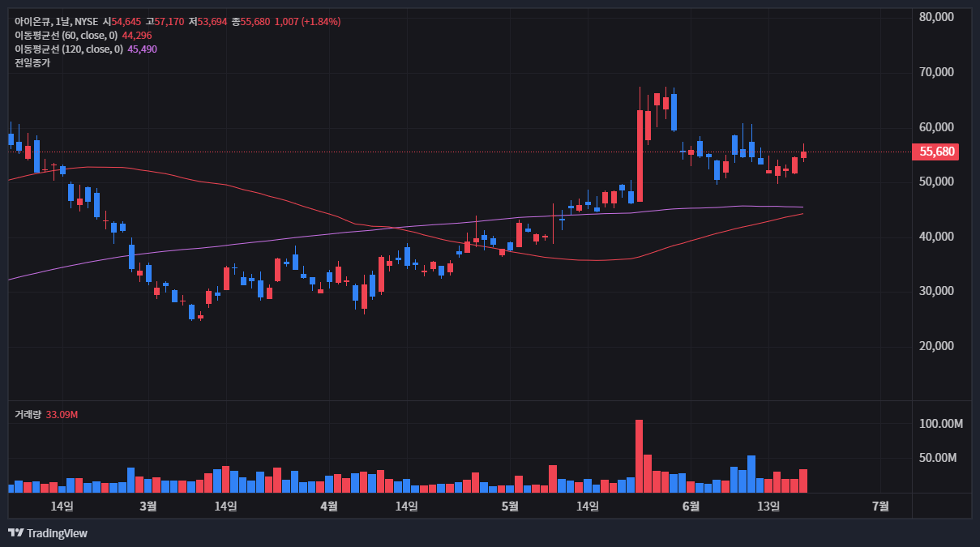This screenshot has height=547, width=980.
Task: Click the 100.00M volume axis label
Action: tap(940, 424)
